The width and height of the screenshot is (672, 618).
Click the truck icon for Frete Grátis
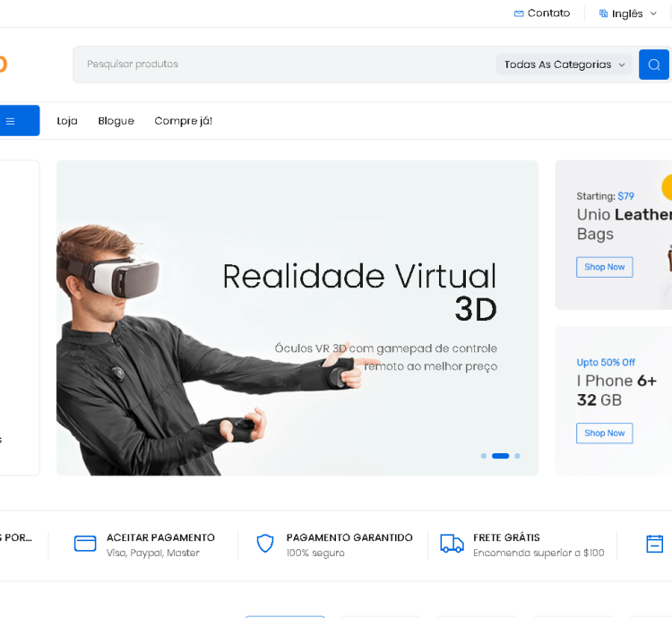[452, 544]
